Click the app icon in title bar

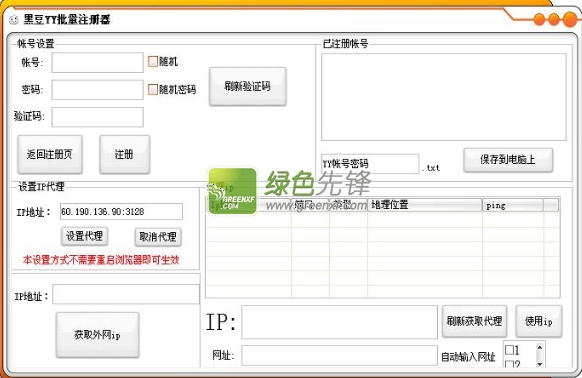pyautogui.click(x=13, y=19)
